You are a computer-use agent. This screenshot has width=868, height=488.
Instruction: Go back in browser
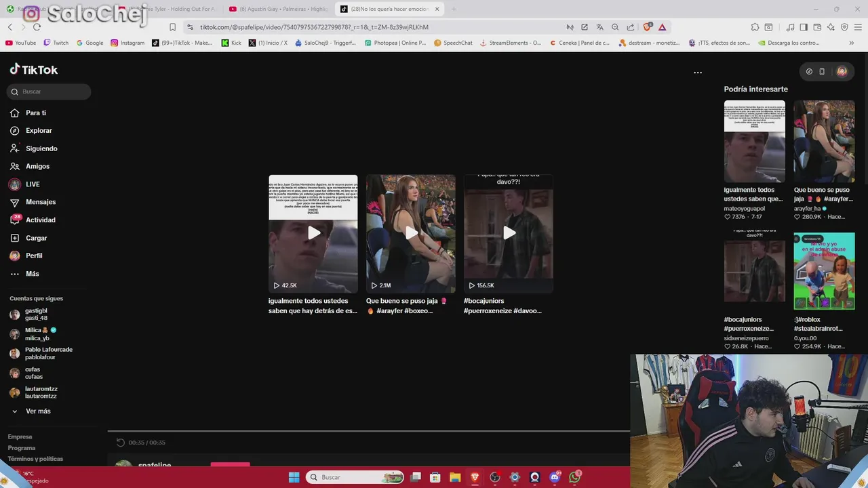point(10,27)
